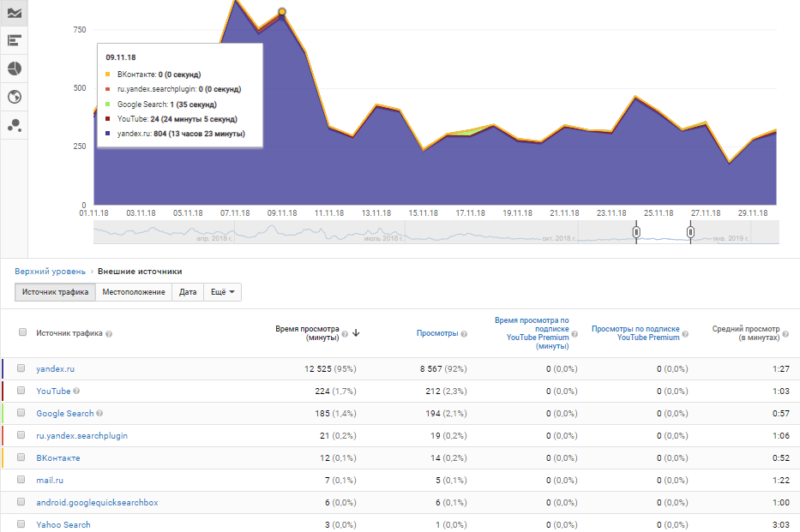Click help icon beside YouTube row
Image resolution: width=800 pixels, height=532 pixels.
77,392
